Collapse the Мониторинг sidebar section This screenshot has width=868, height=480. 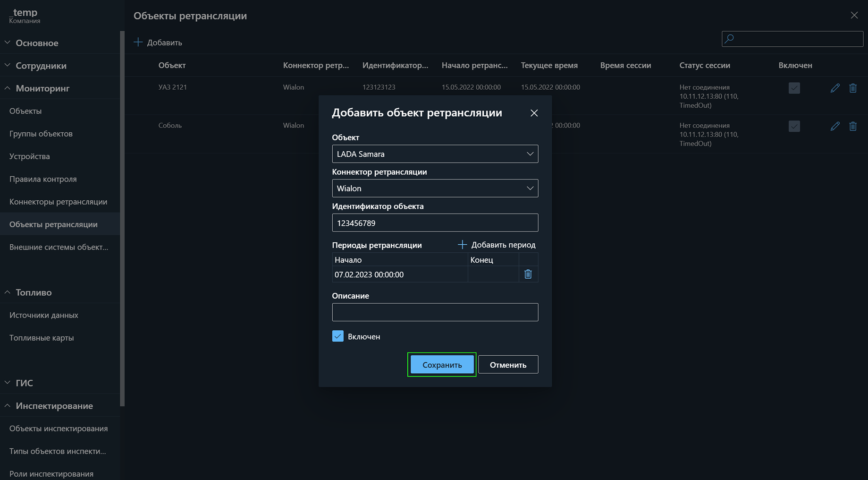tap(42, 88)
